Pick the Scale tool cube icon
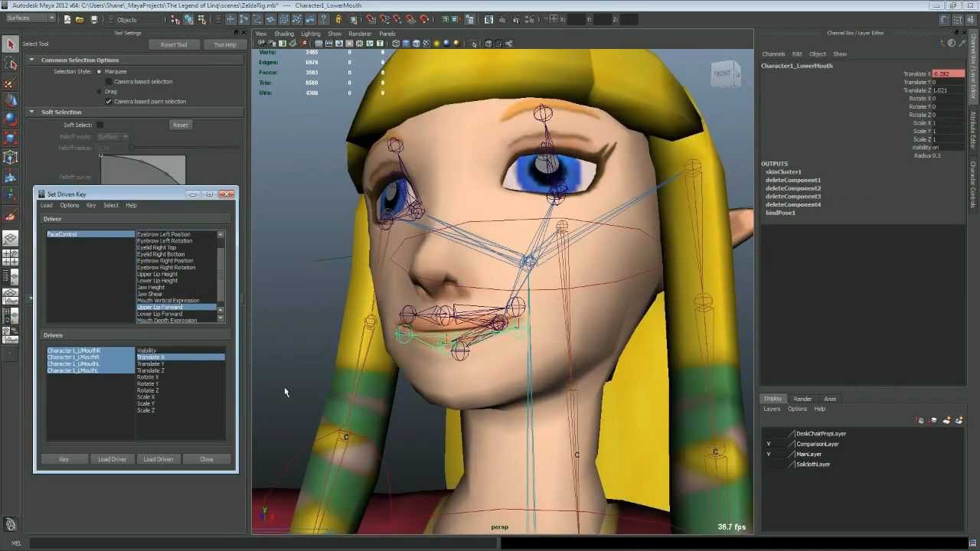 pos(11,138)
